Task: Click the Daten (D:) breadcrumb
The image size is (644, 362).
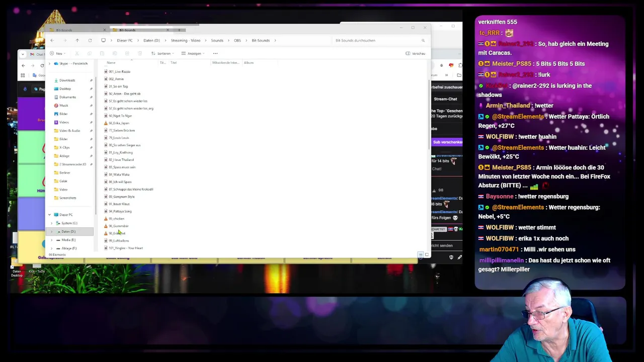Action: pos(151,40)
